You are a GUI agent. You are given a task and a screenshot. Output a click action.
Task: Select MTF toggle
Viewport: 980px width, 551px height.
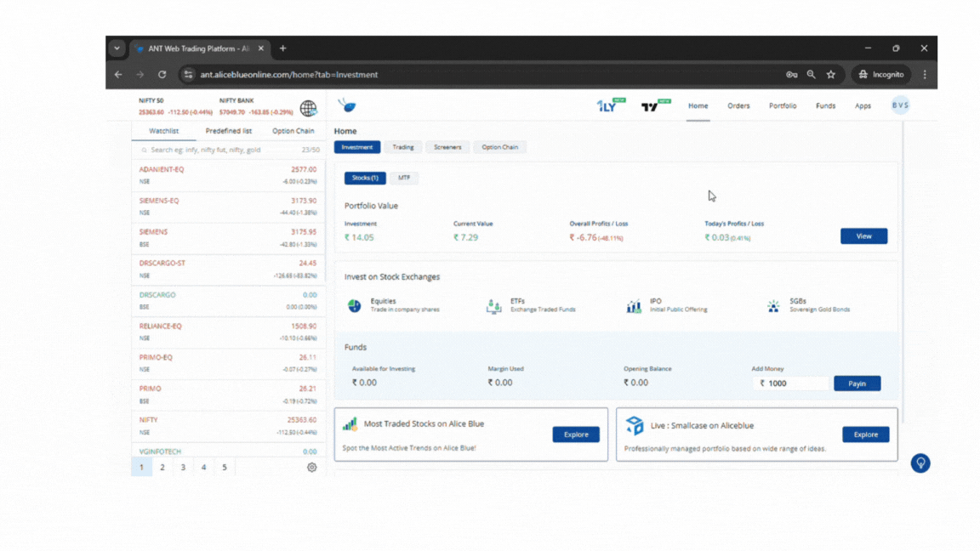coord(404,178)
